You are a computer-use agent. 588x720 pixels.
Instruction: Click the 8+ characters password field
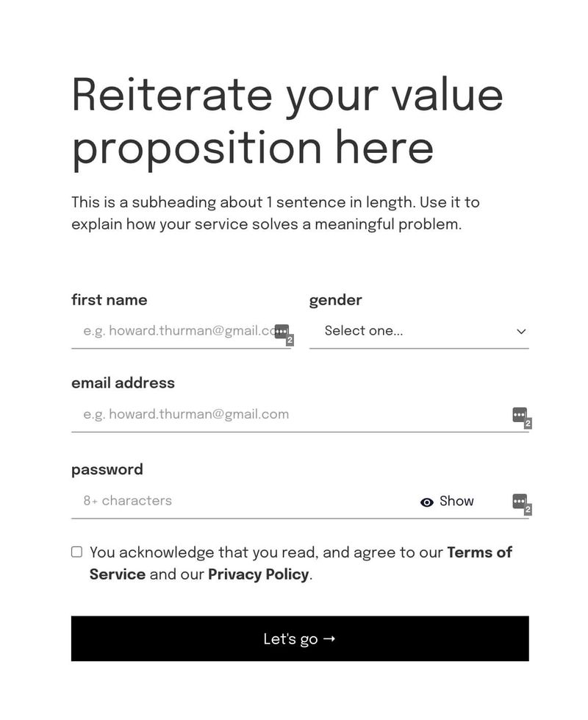[220, 501]
